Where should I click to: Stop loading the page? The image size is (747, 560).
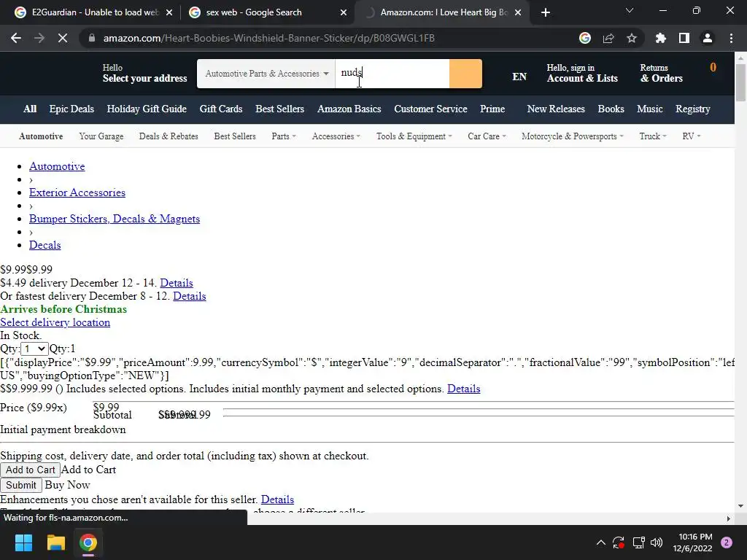click(63, 38)
